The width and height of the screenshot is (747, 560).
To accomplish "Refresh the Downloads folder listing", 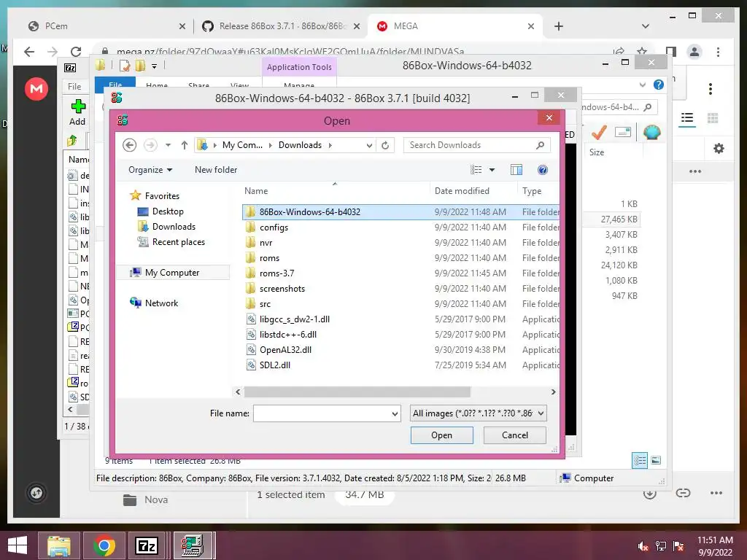I will click(x=385, y=145).
